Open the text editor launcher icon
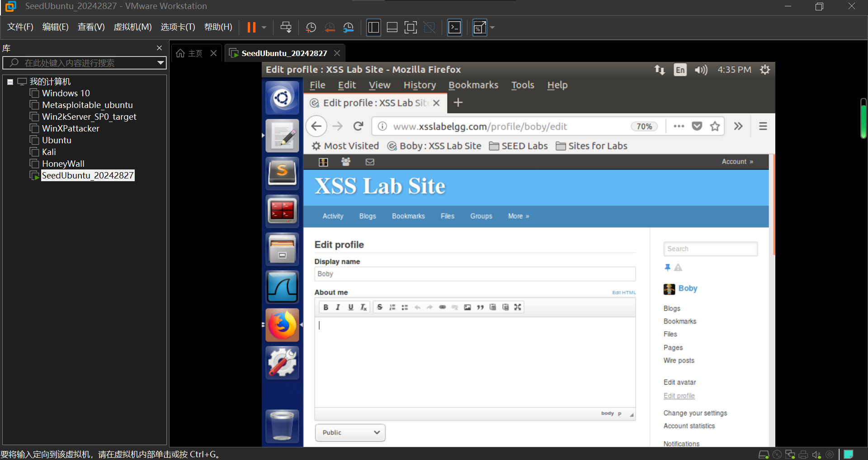This screenshot has height=460, width=868. pos(282,135)
